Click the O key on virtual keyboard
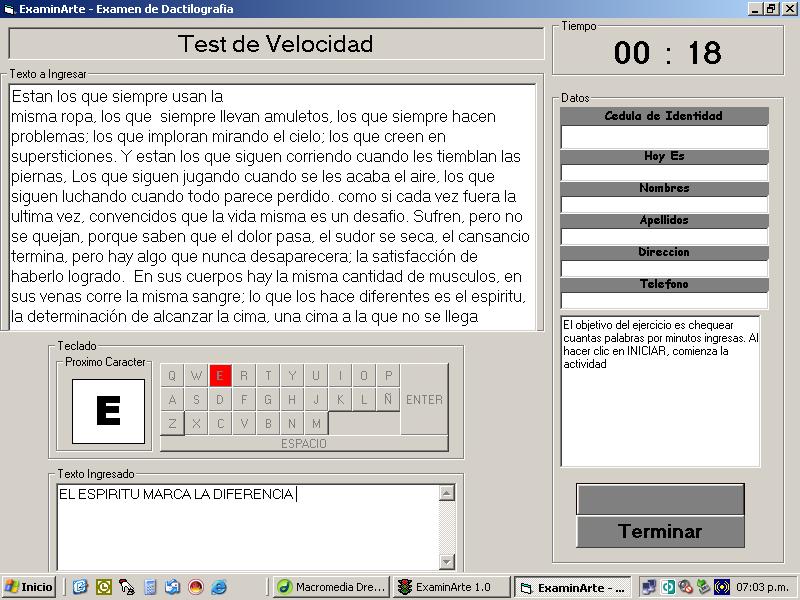Screen dimensions: 800x600 point(364,376)
